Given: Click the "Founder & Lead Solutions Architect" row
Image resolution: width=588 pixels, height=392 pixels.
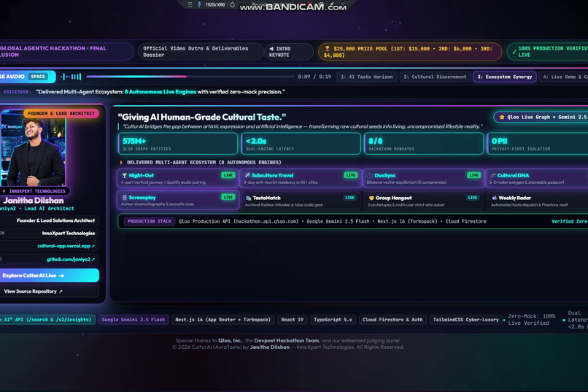Looking at the screenshot, I should click(x=50, y=220).
